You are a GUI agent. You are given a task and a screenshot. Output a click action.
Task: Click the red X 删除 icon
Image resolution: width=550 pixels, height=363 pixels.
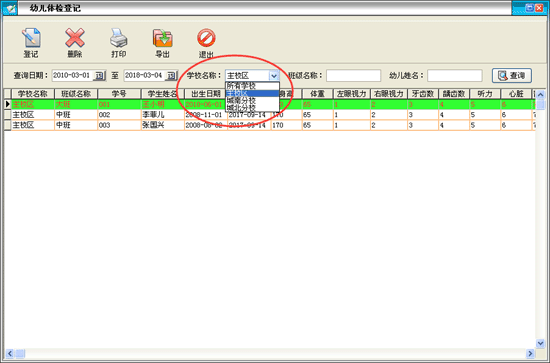coord(75,38)
